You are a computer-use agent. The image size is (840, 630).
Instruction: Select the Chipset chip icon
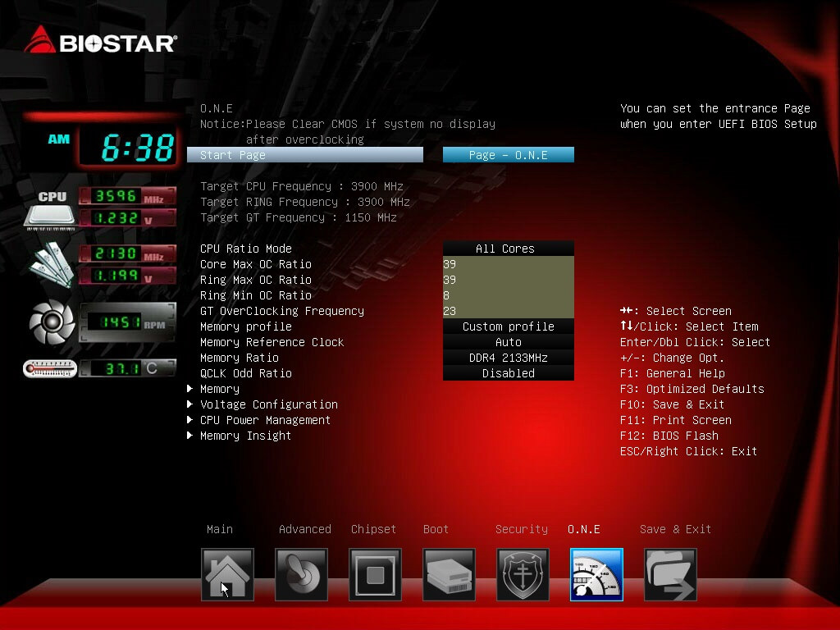(x=375, y=574)
